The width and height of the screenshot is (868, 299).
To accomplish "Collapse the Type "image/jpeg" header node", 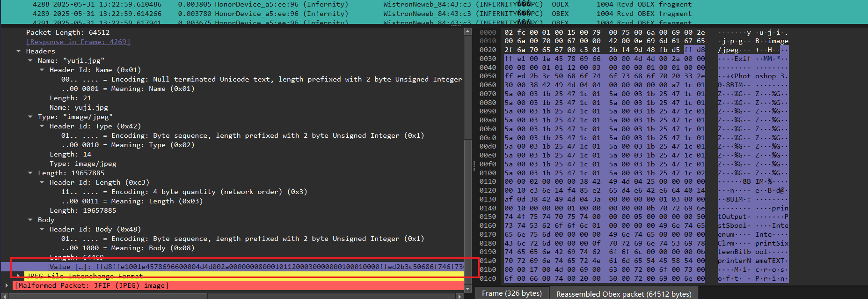I will pyautogui.click(x=30, y=117).
